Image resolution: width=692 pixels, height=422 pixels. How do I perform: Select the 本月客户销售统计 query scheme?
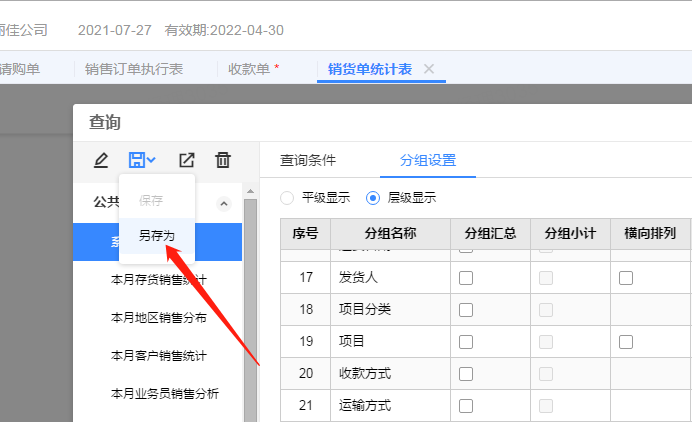pos(159,356)
